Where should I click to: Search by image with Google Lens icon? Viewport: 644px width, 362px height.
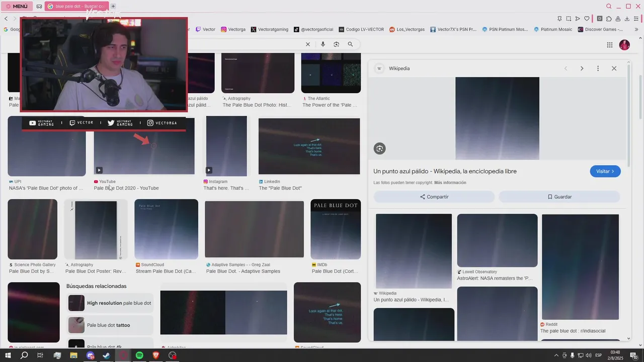[337, 44]
